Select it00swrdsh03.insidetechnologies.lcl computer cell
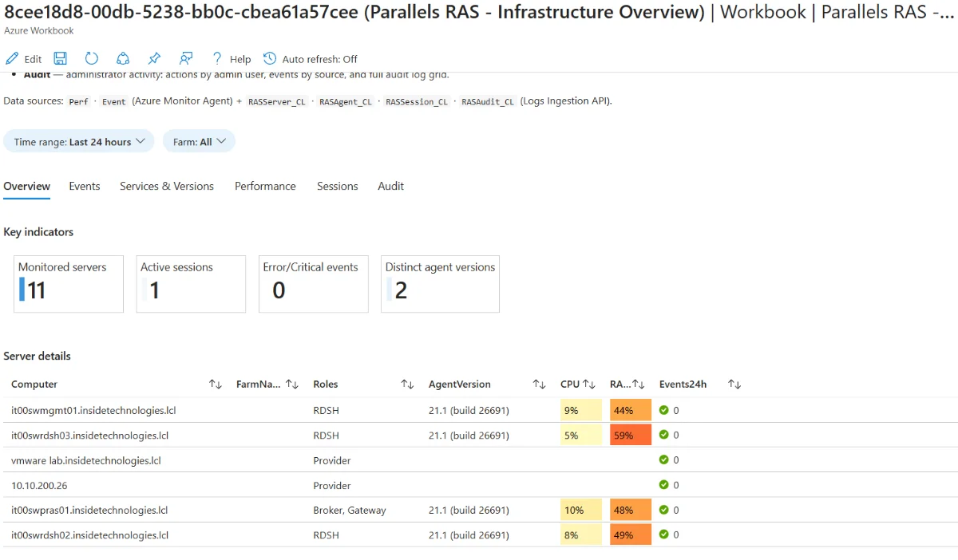958x560 pixels. tap(89, 436)
